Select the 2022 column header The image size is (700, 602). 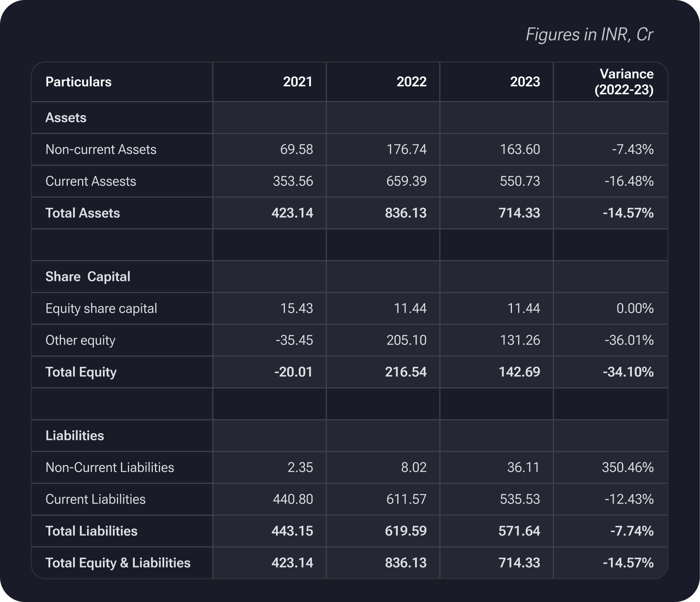[411, 82]
